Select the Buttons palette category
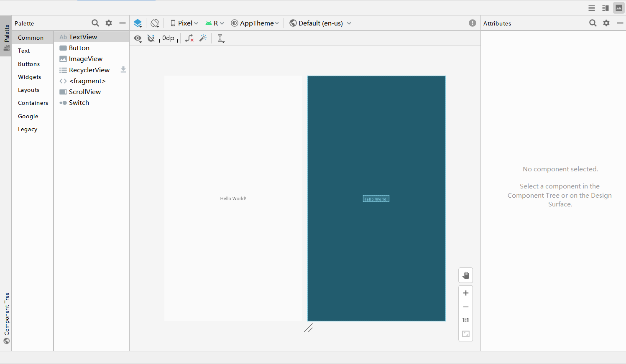 click(x=33, y=64)
